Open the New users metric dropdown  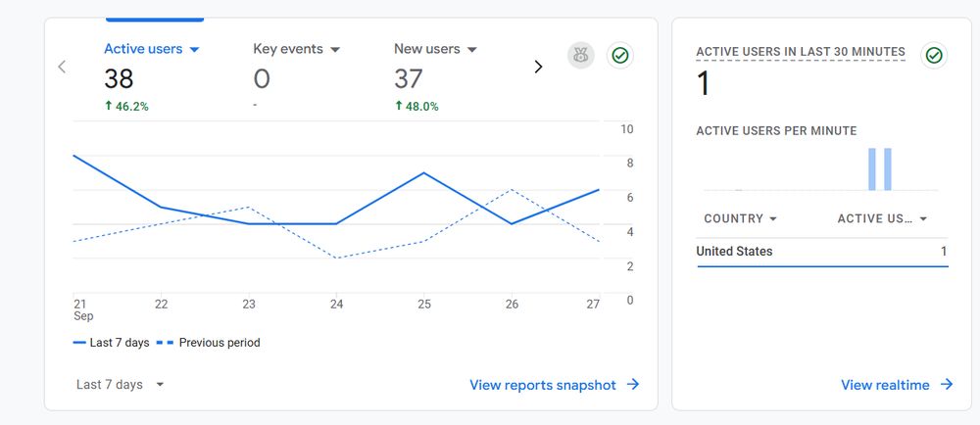click(472, 49)
